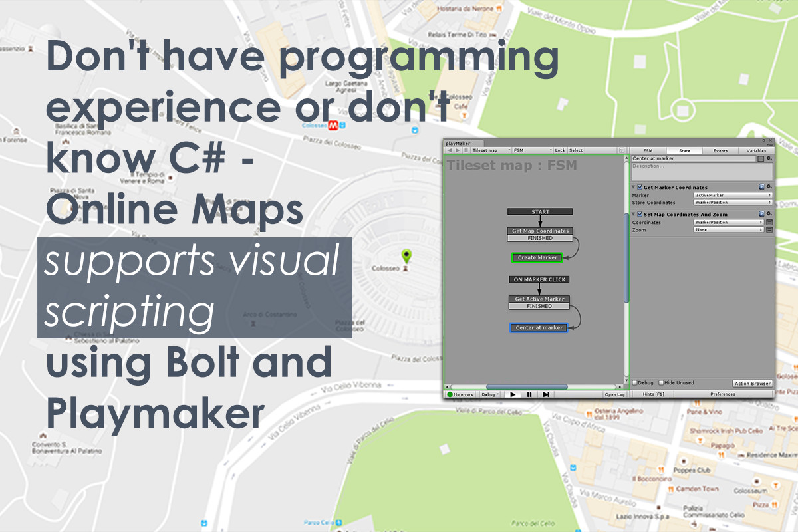Open help for Set Map Coordinates And Zoom
The width and height of the screenshot is (798, 532).
tap(761, 214)
